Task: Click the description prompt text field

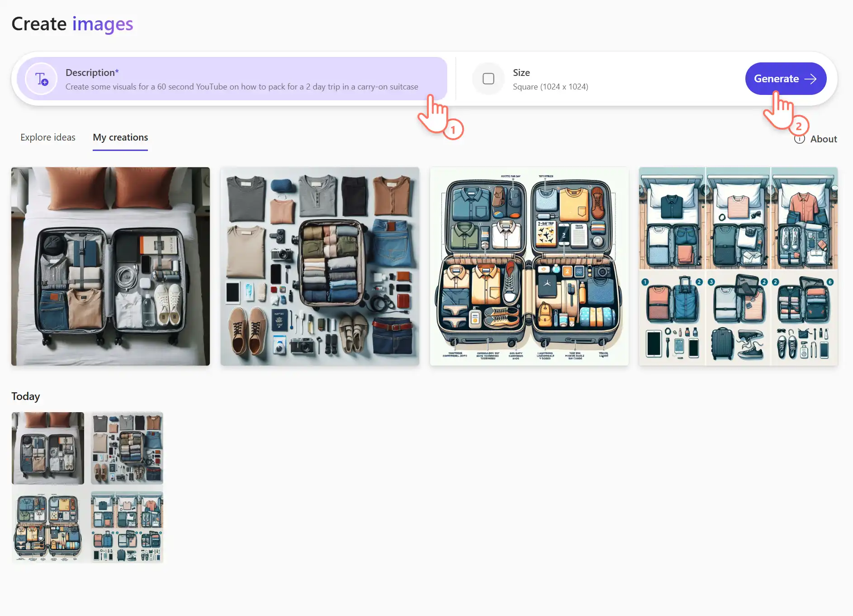Action: pos(232,79)
